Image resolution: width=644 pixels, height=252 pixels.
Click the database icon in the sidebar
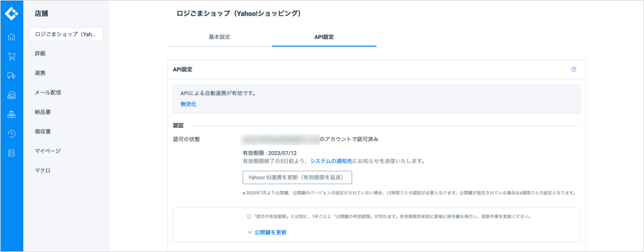click(11, 153)
